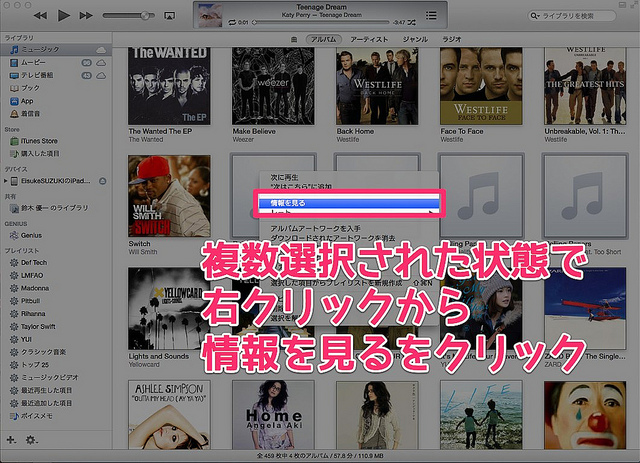Open the gear settings menu at sidebar bottom

[31, 440]
